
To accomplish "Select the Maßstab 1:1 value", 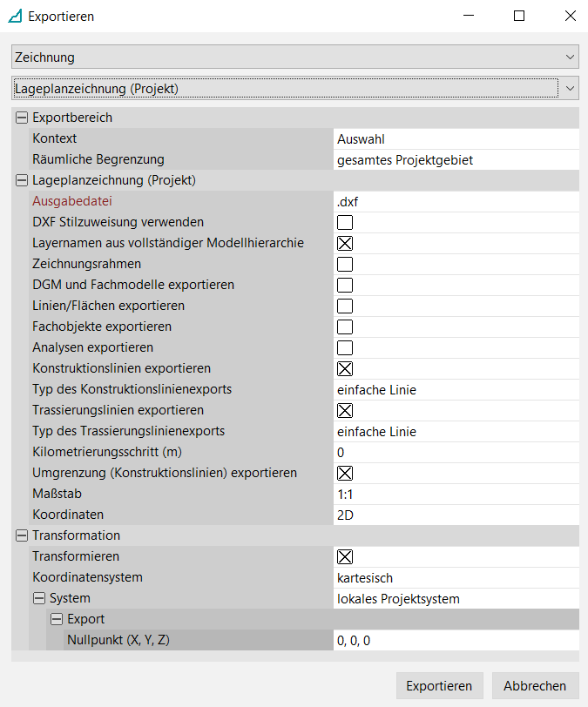I will (456, 494).
